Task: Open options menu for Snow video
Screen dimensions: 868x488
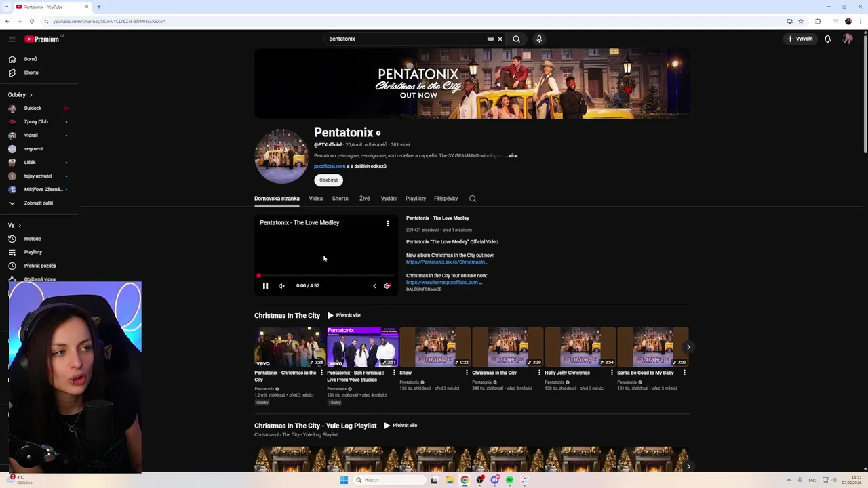Action: pyautogui.click(x=467, y=373)
